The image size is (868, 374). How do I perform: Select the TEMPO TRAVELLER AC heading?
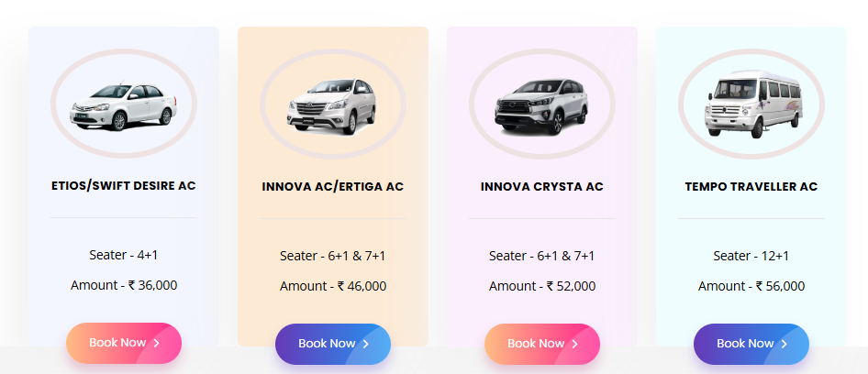(751, 187)
